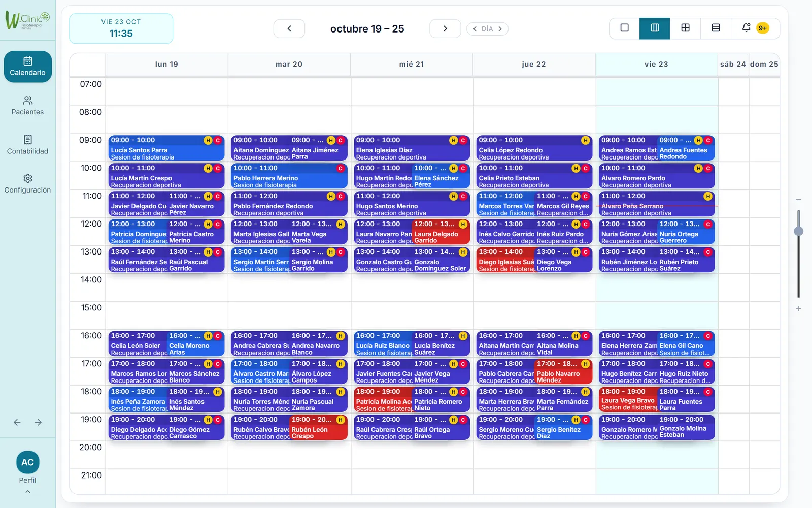Select the mié 21 day header
Viewport: 812px width, 508px height.
click(412, 65)
